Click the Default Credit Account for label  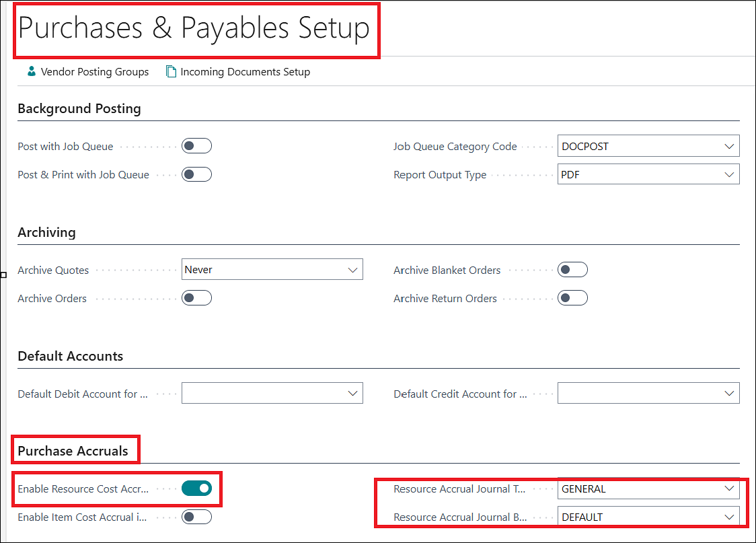[461, 394]
